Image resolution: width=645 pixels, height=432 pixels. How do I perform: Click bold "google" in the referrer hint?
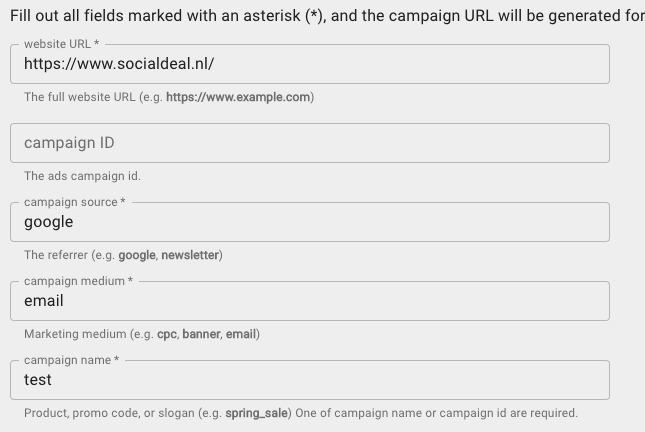[x=136, y=255]
